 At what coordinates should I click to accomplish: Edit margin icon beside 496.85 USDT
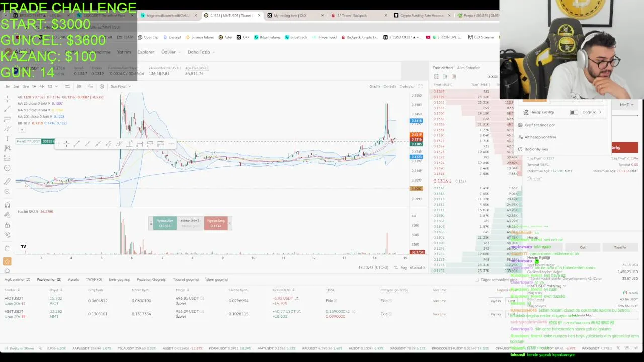[x=202, y=298]
